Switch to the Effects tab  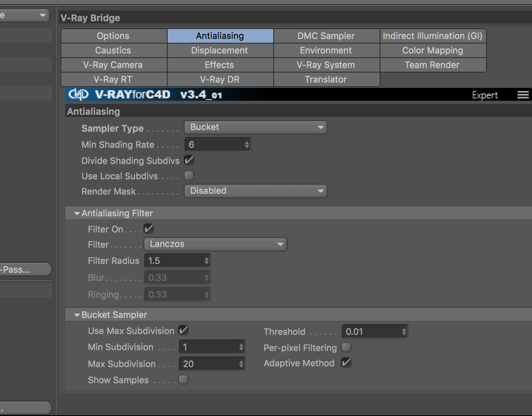(220, 65)
